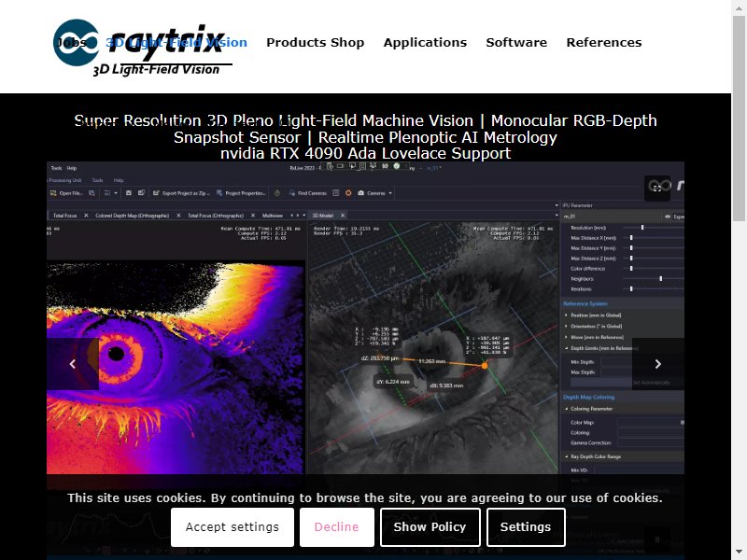Close the 3D Model tab in slide
This screenshot has width=747, height=560.
(x=342, y=216)
